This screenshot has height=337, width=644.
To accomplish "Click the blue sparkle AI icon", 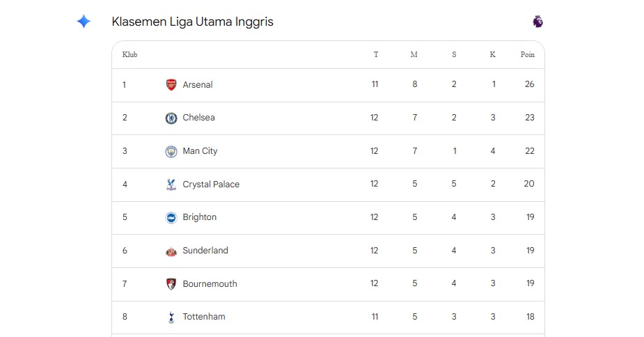I will pyautogui.click(x=84, y=22).
